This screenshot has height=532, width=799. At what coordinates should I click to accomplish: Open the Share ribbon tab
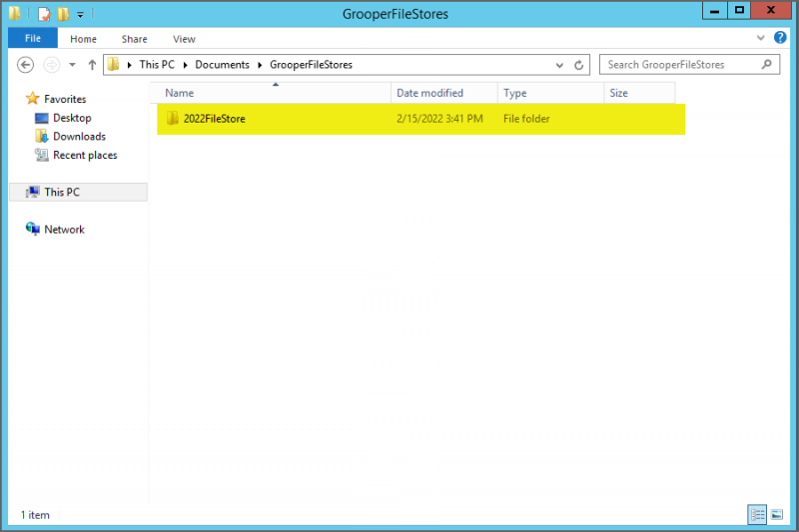click(x=134, y=39)
